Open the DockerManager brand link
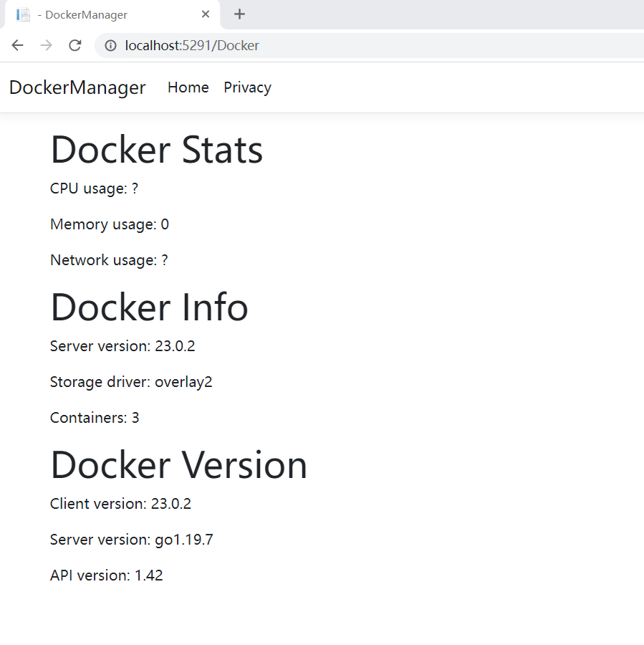This screenshot has height=645, width=644. (x=77, y=87)
